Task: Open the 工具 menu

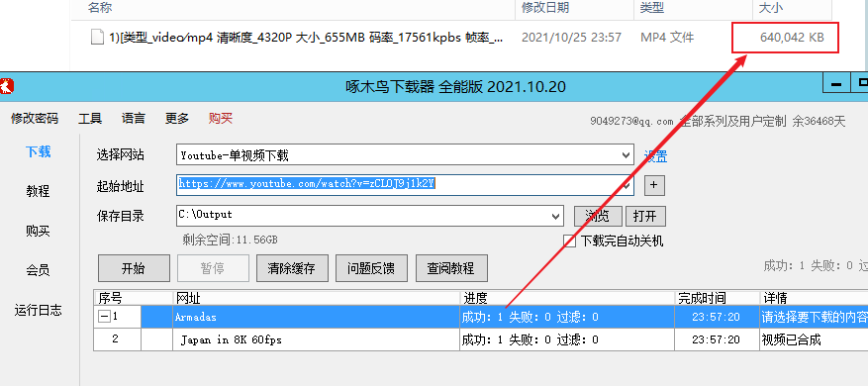Action: 90,118
